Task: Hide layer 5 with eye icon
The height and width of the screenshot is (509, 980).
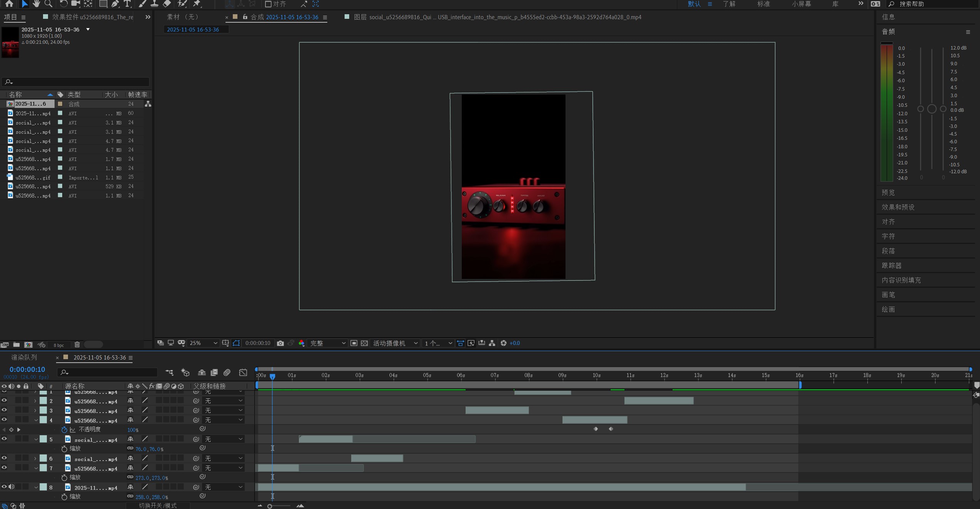Action: [x=4, y=439]
